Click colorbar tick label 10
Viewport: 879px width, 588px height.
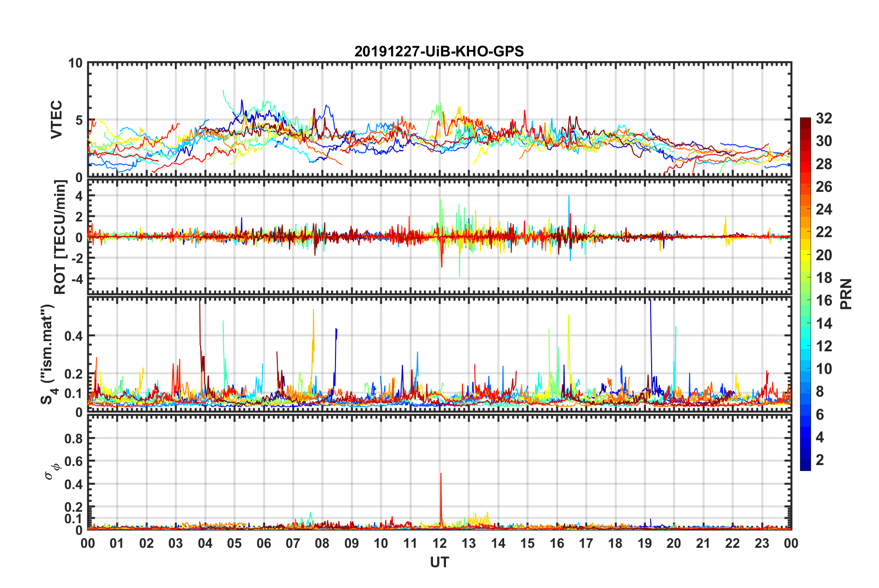(824, 369)
